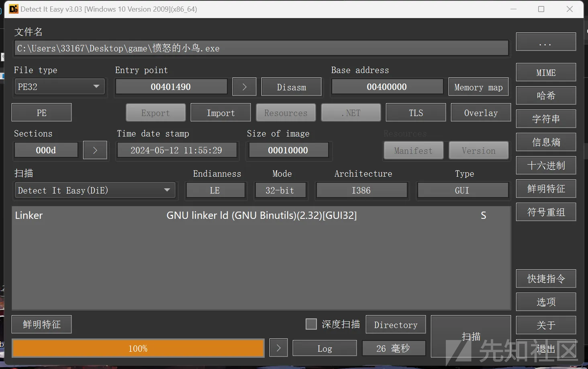Viewport: 588px width, 369px height.
Task: Click the file path input field
Action: (261, 48)
